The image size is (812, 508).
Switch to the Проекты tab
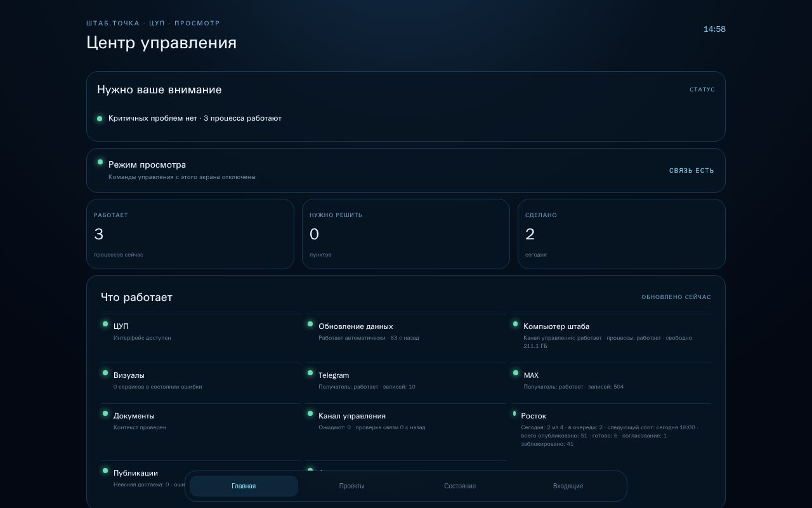click(x=351, y=486)
